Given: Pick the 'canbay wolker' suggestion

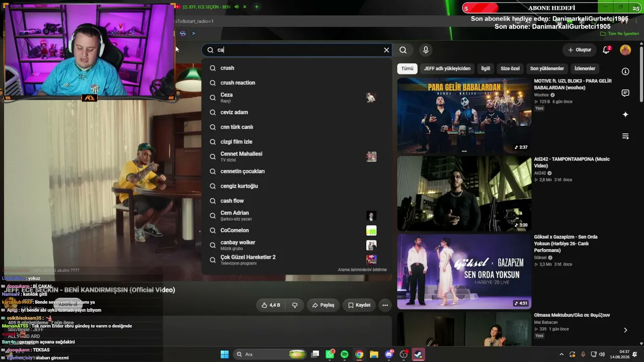Looking at the screenshot, I should click(x=296, y=245).
